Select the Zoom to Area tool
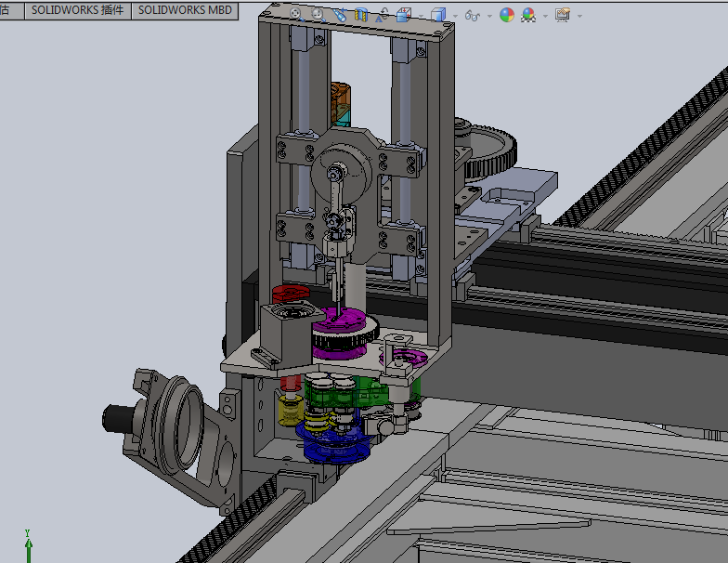728x563 pixels. click(x=318, y=15)
